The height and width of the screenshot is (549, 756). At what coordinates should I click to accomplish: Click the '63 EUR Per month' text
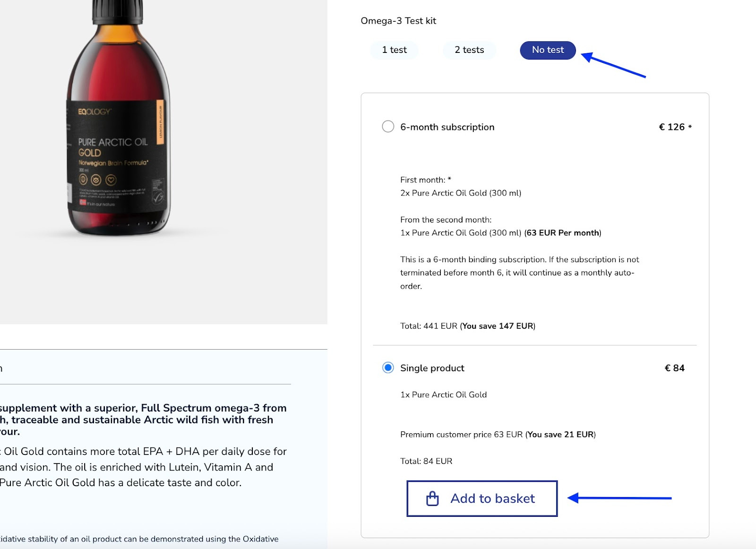point(563,233)
